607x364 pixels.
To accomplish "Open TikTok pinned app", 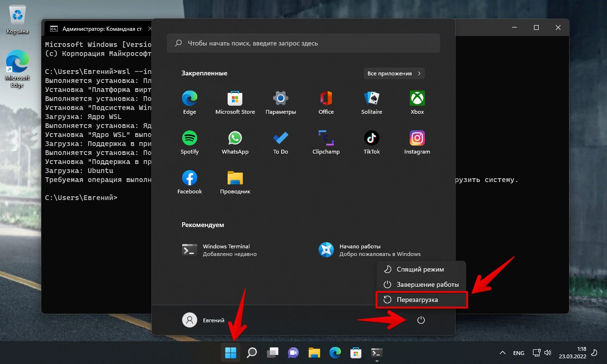I will coord(372,143).
